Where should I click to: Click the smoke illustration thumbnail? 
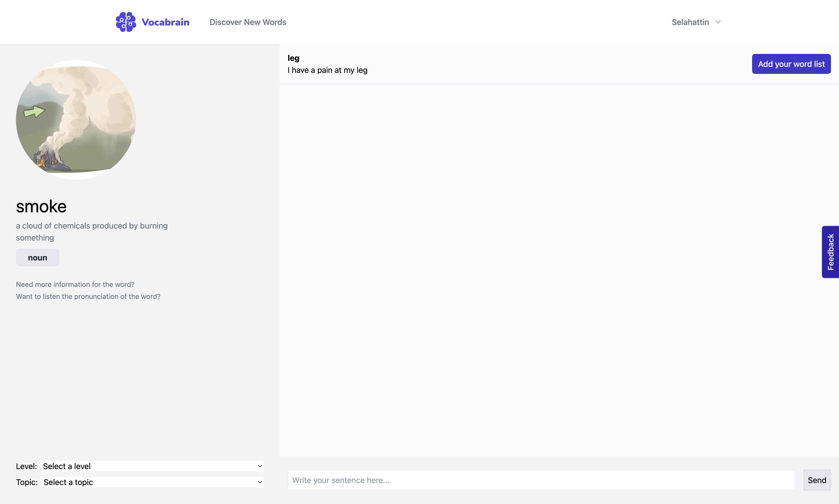(x=76, y=120)
